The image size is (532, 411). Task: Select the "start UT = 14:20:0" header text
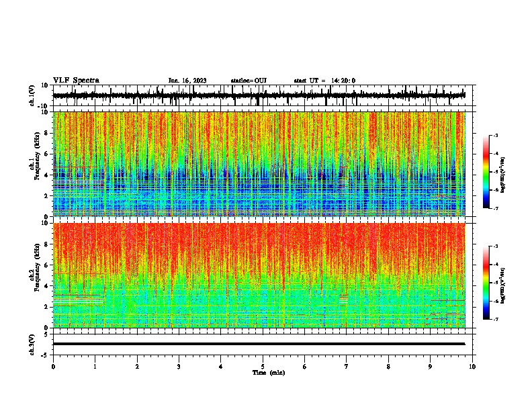324,81
